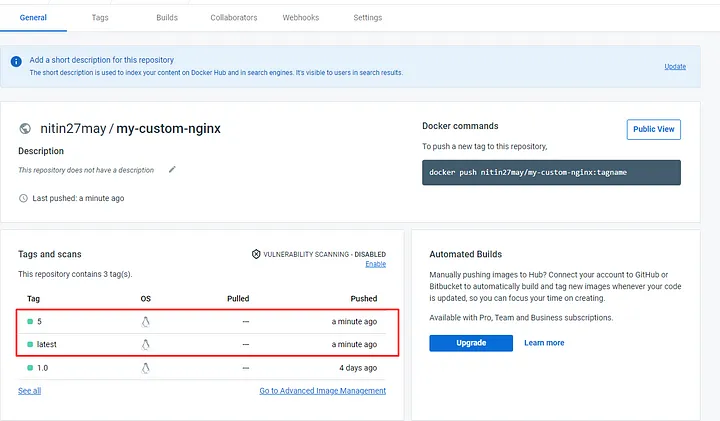
Task: Go to the Collaborators tab
Action: (234, 17)
